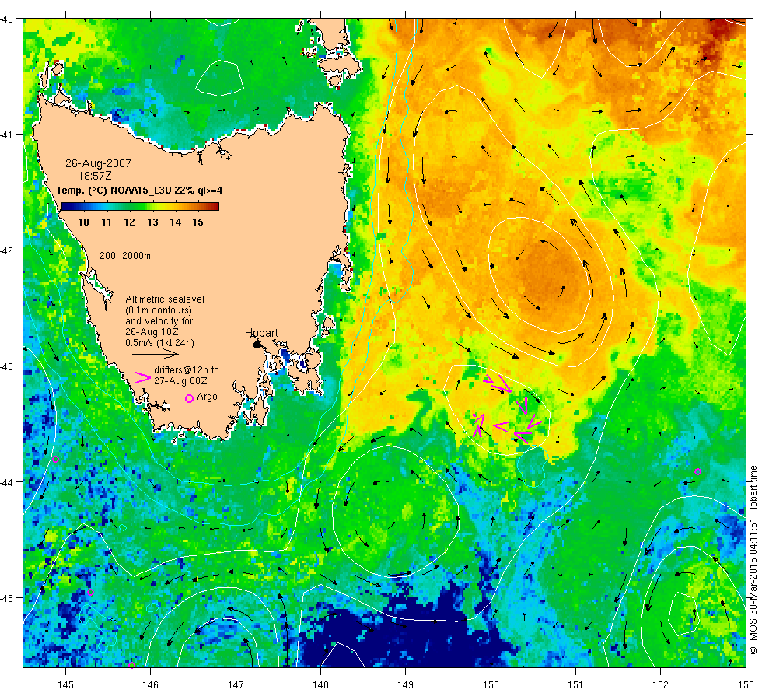This screenshot has width=762, height=700.
Task: Click the 11 value under the color bar
Action: tap(107, 222)
